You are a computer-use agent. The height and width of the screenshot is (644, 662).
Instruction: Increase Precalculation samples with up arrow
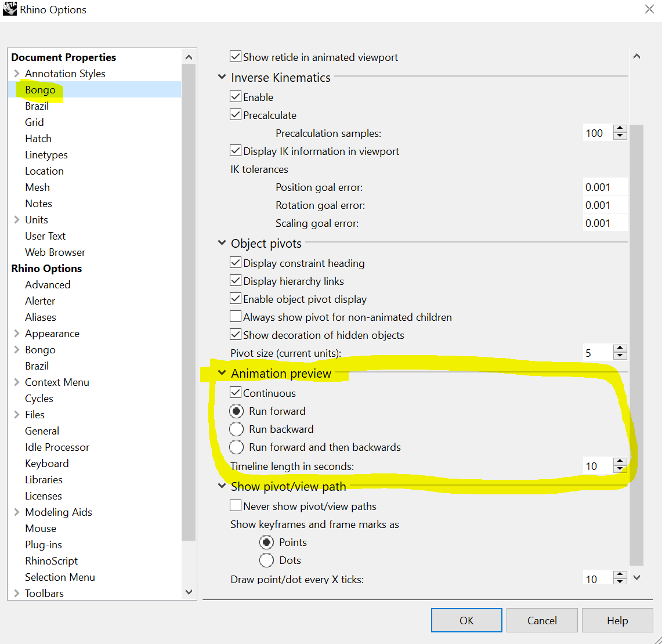pos(620,129)
